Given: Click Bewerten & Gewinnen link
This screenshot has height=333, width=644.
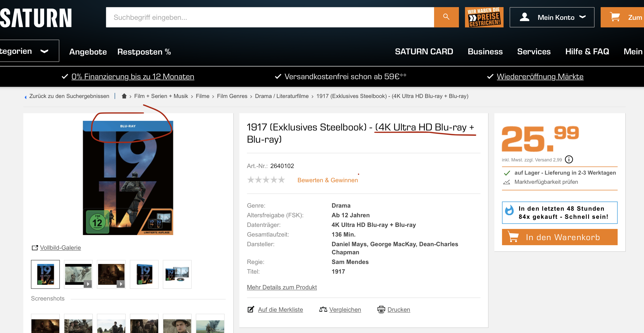Looking at the screenshot, I should click(328, 180).
